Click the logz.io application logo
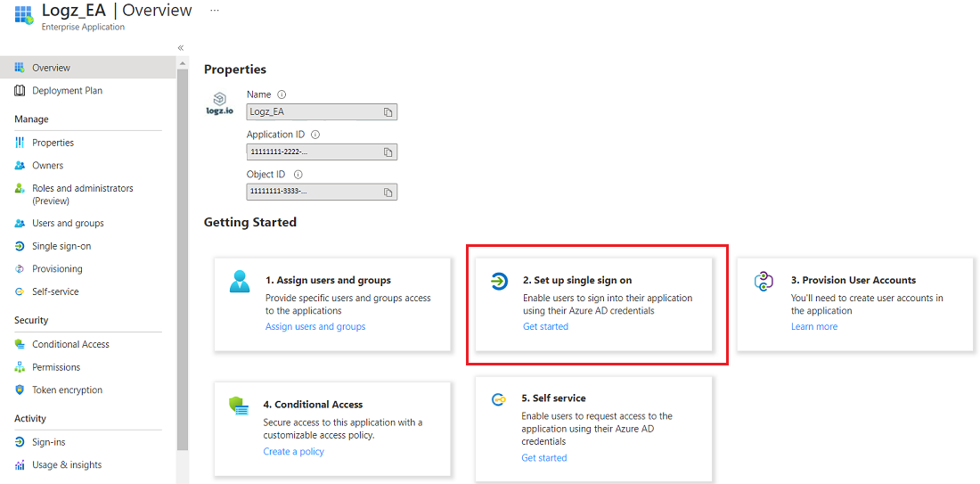The image size is (980, 484). point(219,103)
